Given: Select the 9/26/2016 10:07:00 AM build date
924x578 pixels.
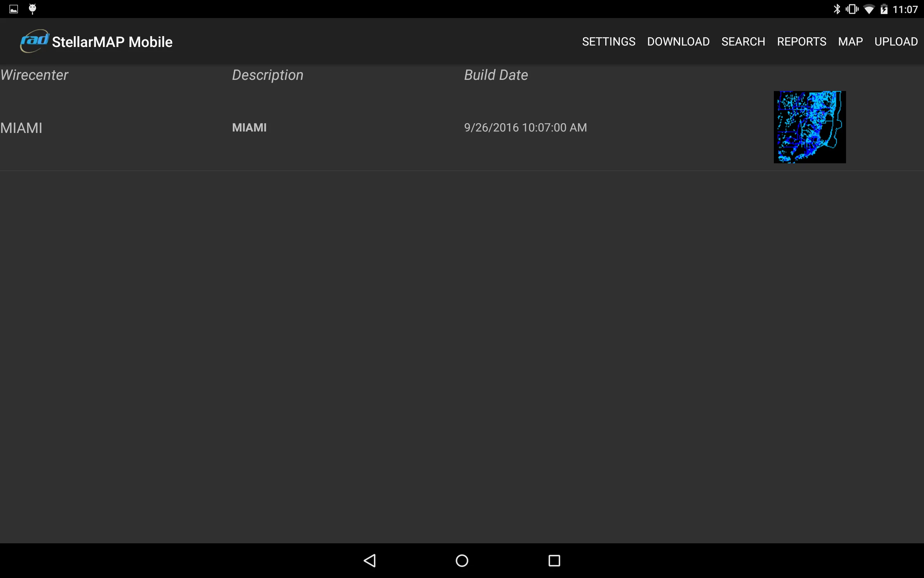Looking at the screenshot, I should 526,127.
